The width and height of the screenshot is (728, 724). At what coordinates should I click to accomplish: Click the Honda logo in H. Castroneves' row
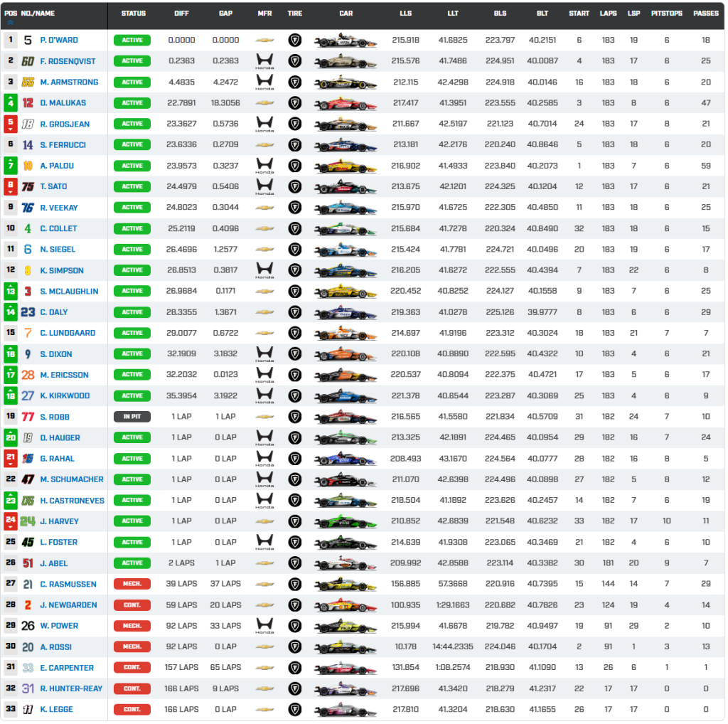click(264, 500)
